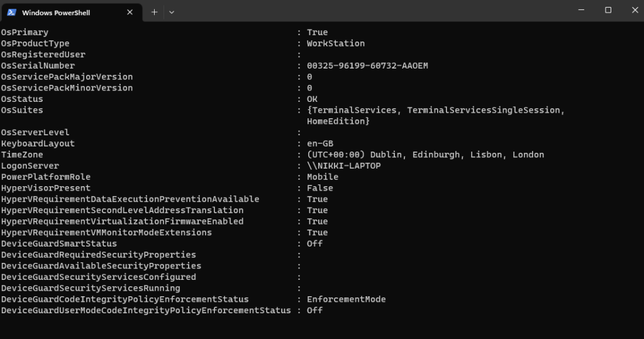Click the LogonServer property name
This screenshot has width=644, height=339.
[x=30, y=165]
